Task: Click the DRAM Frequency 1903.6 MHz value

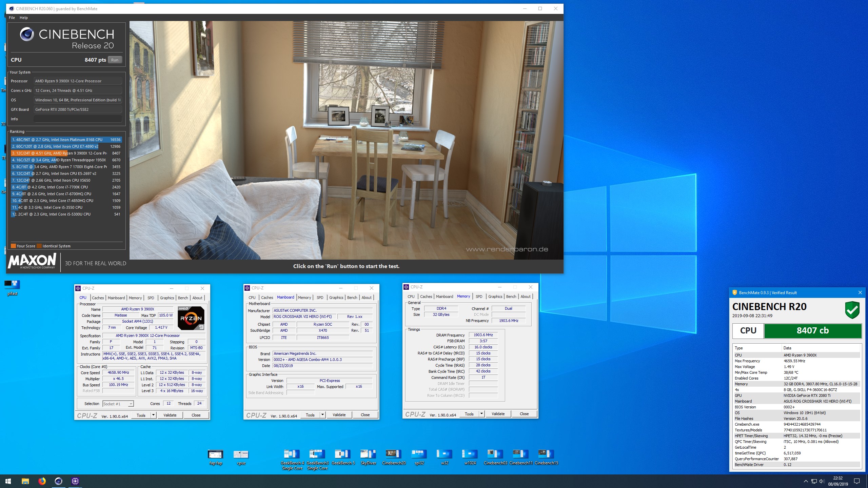Action: [x=483, y=335]
